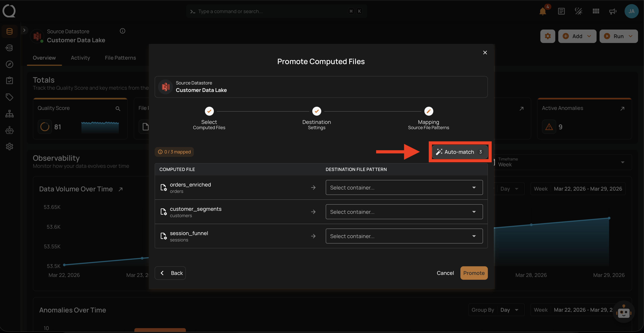
Task: Click the Auto-match button
Action: point(460,152)
